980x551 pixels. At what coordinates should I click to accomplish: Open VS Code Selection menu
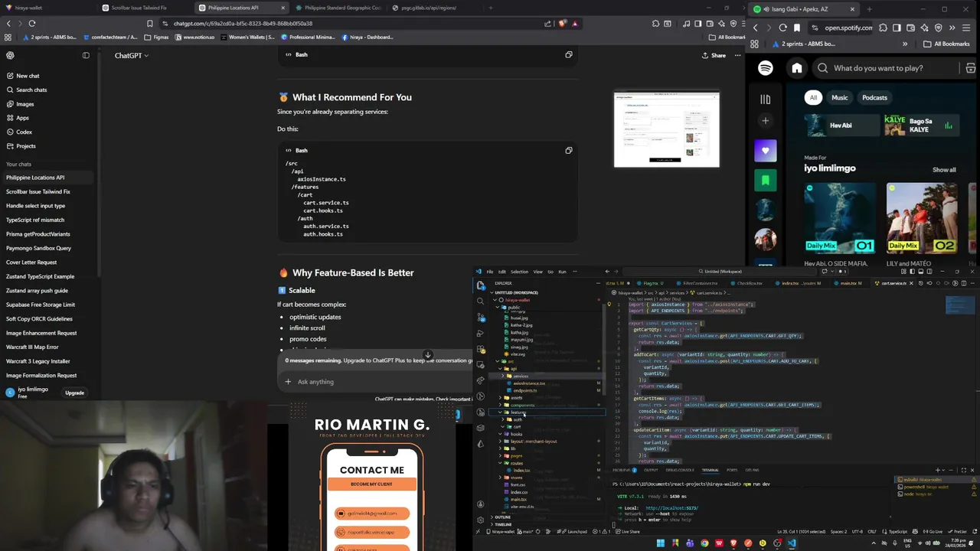[x=519, y=272]
